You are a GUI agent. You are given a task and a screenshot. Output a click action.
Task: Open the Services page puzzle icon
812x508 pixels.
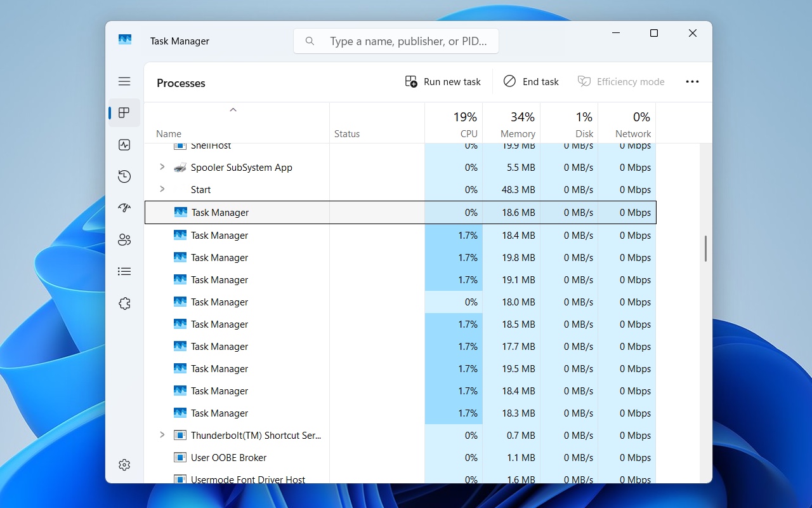point(124,304)
